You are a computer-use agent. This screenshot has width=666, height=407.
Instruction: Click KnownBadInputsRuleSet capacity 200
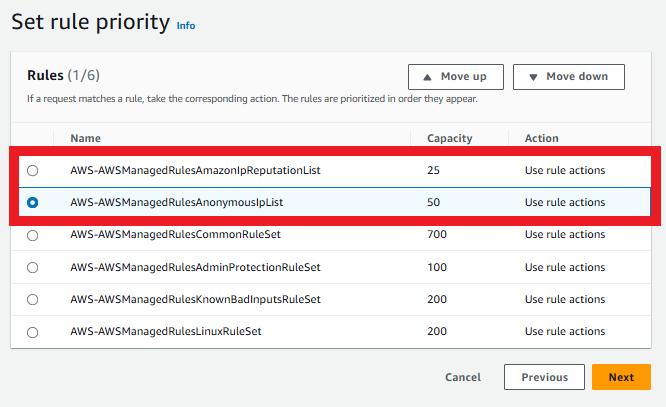(x=437, y=299)
